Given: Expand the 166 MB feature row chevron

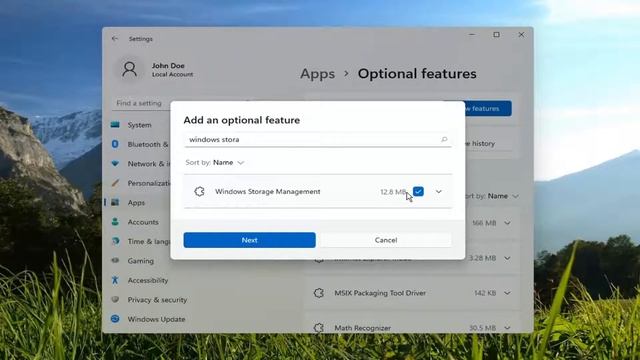Looking at the screenshot, I should coord(507,223).
